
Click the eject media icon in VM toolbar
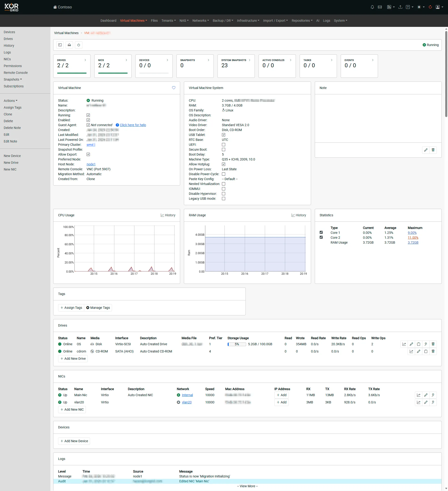pyautogui.click(x=69, y=45)
